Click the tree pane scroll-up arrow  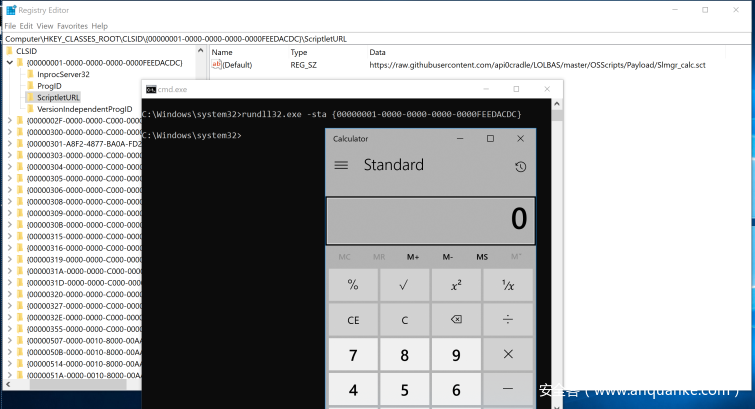point(201,51)
